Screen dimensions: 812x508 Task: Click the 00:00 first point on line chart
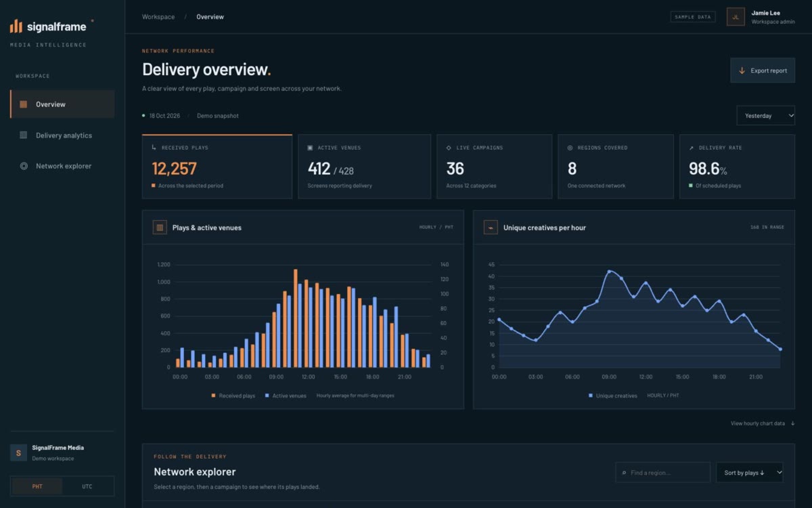tap(499, 320)
